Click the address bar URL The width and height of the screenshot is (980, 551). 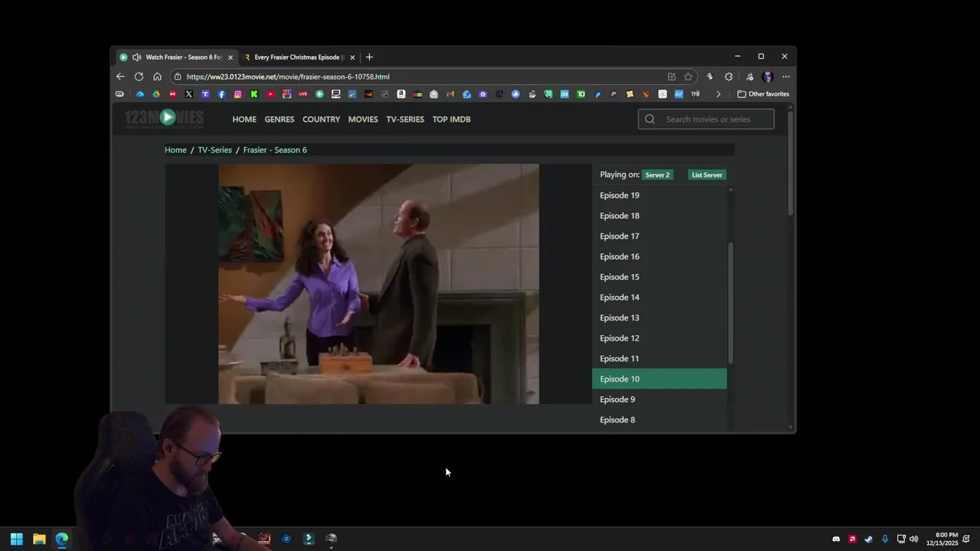(x=288, y=77)
